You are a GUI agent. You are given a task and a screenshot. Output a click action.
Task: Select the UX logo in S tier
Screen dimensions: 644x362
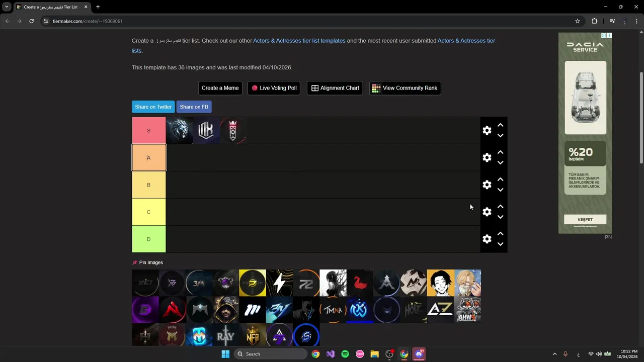tap(206, 131)
